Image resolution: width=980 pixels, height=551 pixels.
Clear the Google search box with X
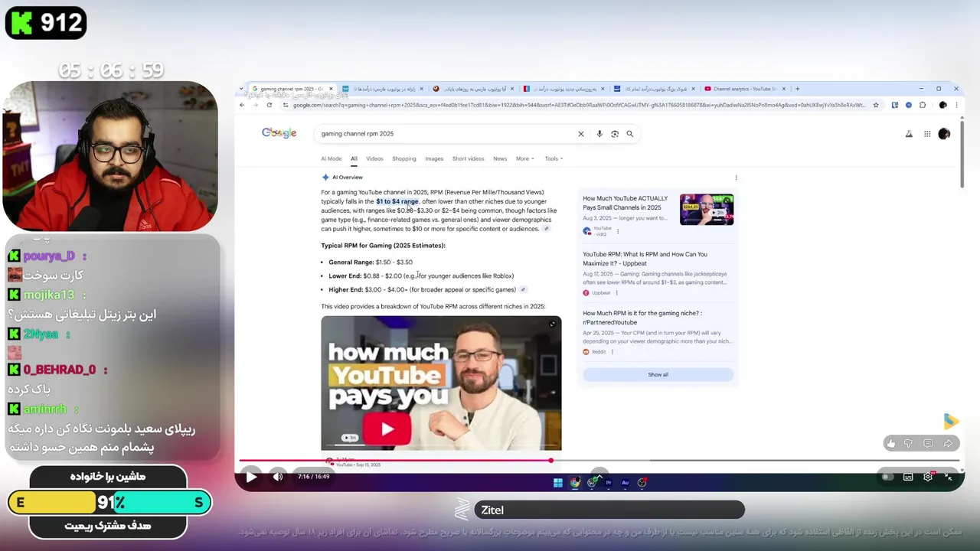pos(580,134)
